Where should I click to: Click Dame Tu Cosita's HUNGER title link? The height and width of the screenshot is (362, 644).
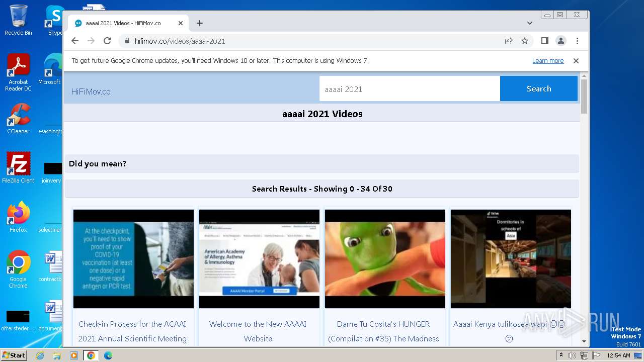[x=383, y=331]
